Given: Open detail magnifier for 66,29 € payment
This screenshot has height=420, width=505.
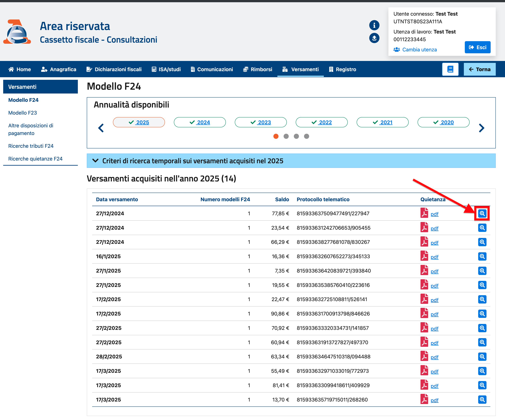Looking at the screenshot, I should coord(482,242).
